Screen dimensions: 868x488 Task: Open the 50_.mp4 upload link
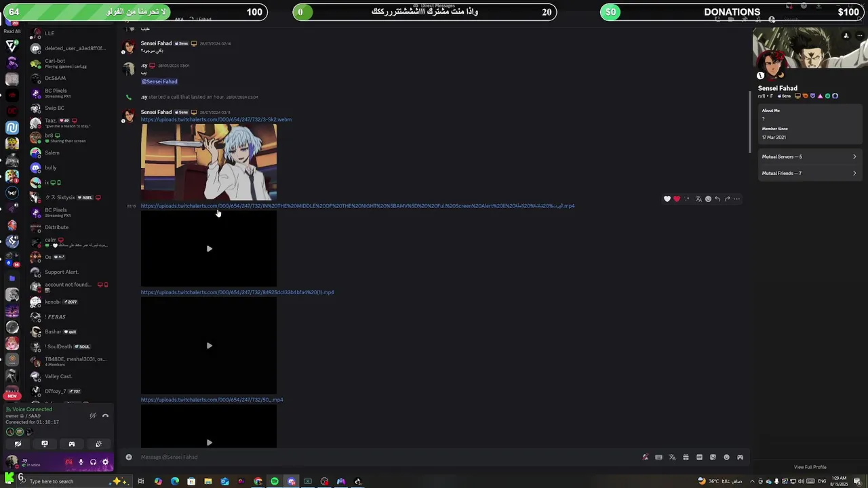[x=212, y=400]
